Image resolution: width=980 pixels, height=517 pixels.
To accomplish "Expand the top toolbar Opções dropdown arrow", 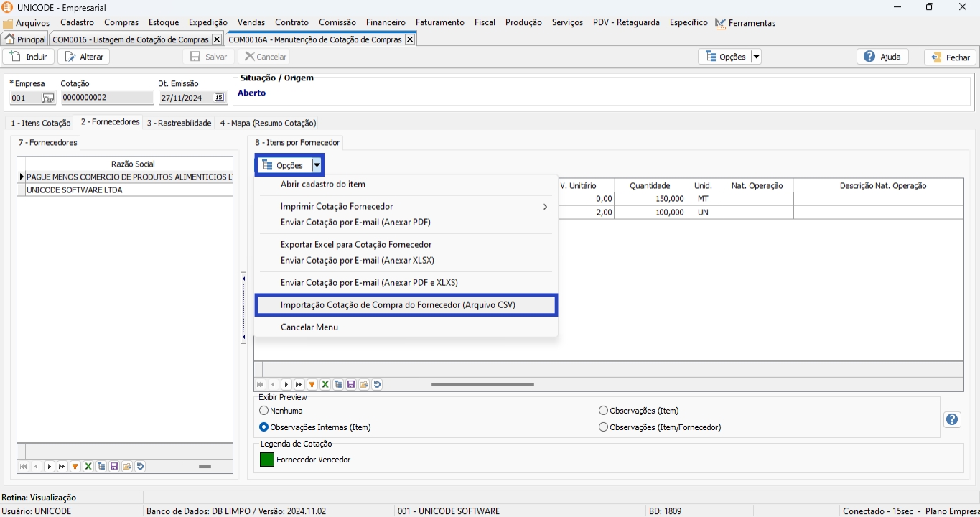I will pyautogui.click(x=756, y=57).
